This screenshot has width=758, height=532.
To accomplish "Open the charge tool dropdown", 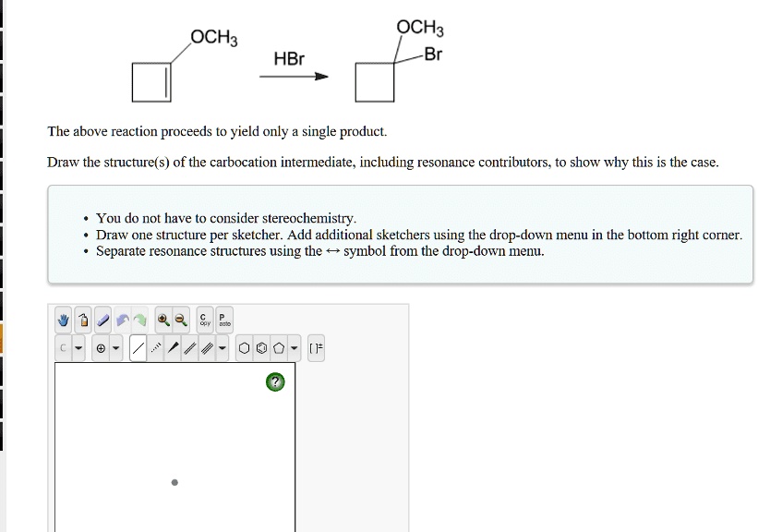I will (x=114, y=347).
